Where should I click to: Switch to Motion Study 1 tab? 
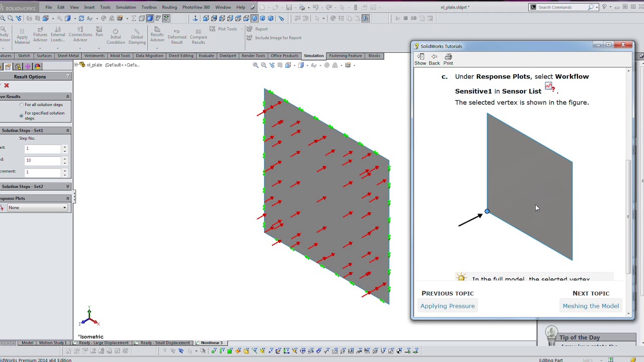point(52,343)
